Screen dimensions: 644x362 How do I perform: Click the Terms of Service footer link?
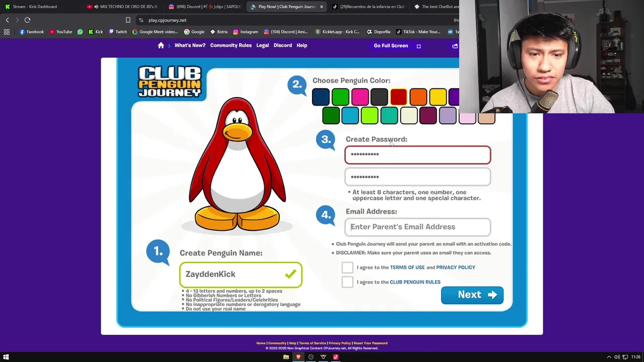pos(312,343)
